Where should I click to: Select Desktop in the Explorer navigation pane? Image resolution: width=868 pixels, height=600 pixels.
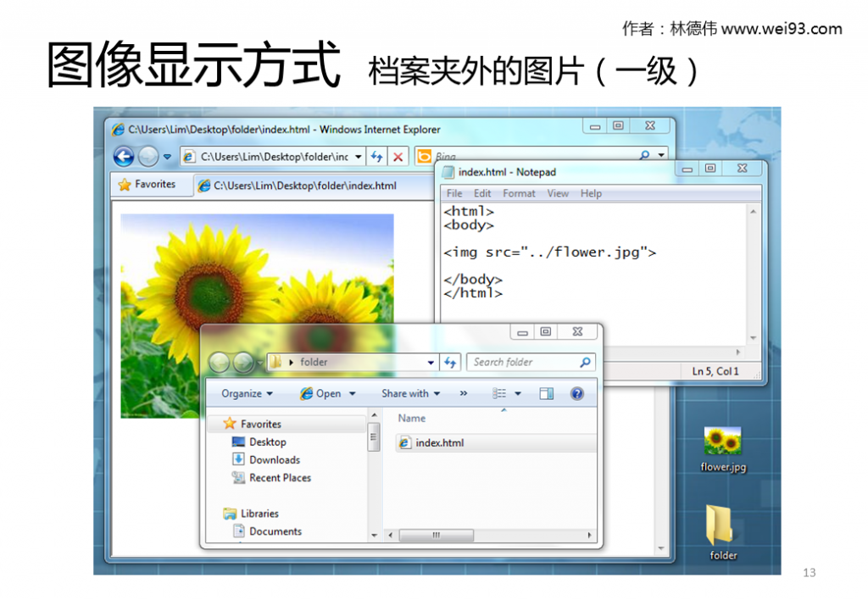[267, 442]
